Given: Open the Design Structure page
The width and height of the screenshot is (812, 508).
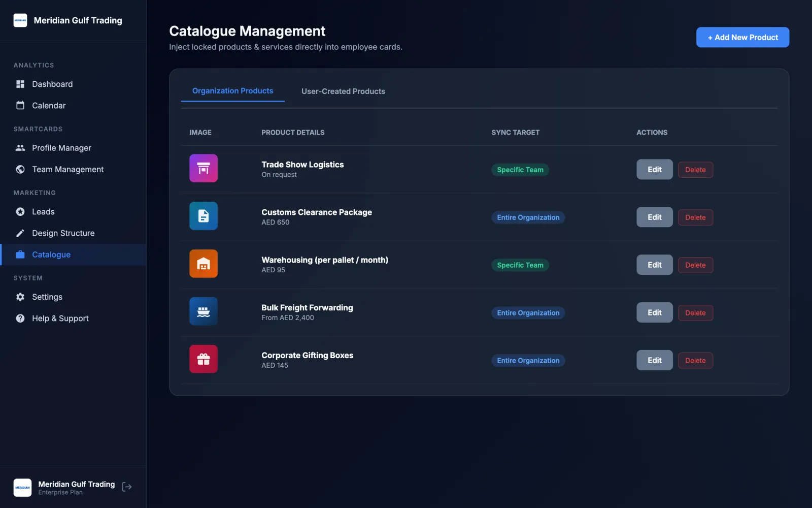Looking at the screenshot, I should click(73, 233).
